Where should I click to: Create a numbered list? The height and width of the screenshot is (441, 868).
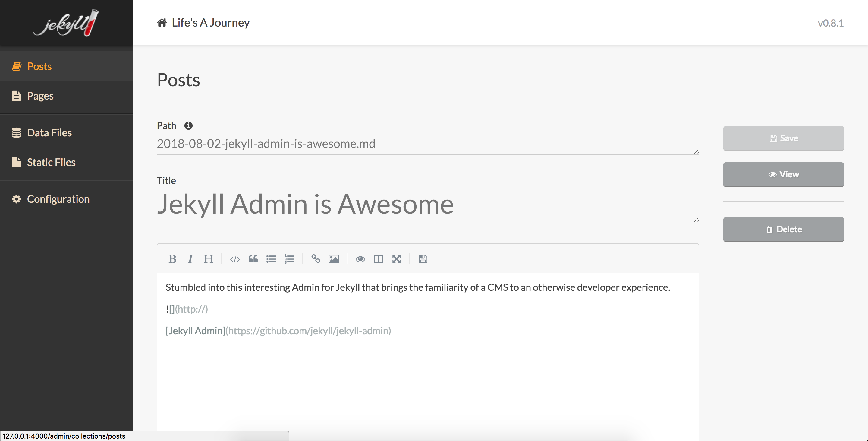pos(289,259)
